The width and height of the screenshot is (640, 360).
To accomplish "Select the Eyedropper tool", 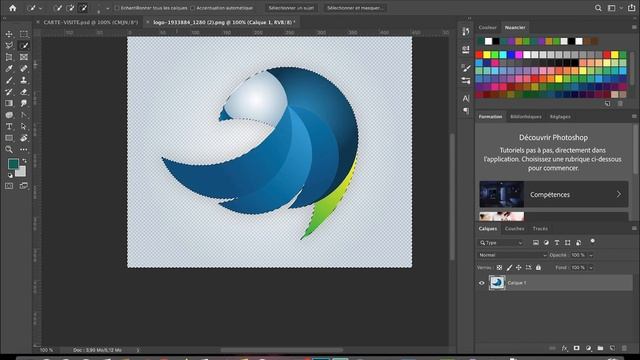I will [x=9, y=69].
